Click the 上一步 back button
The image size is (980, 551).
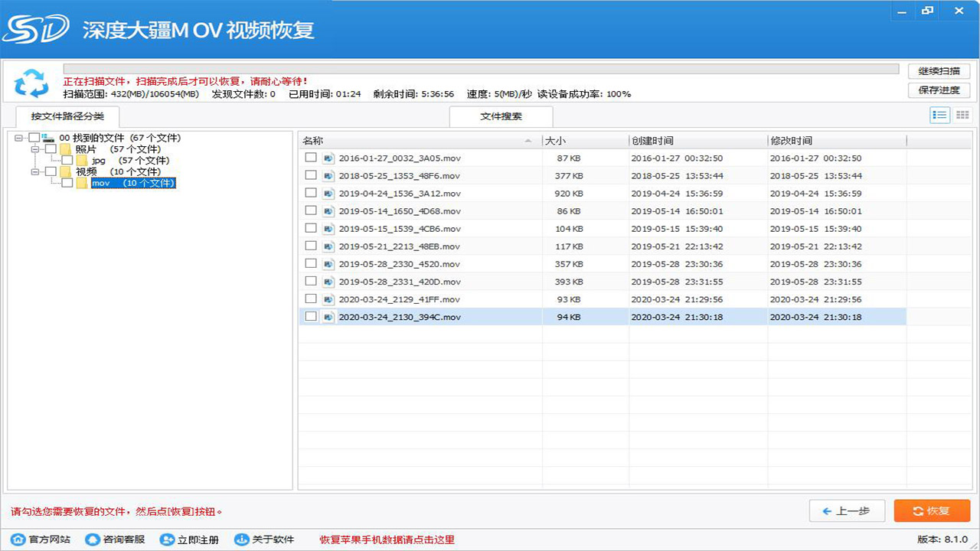[847, 510]
